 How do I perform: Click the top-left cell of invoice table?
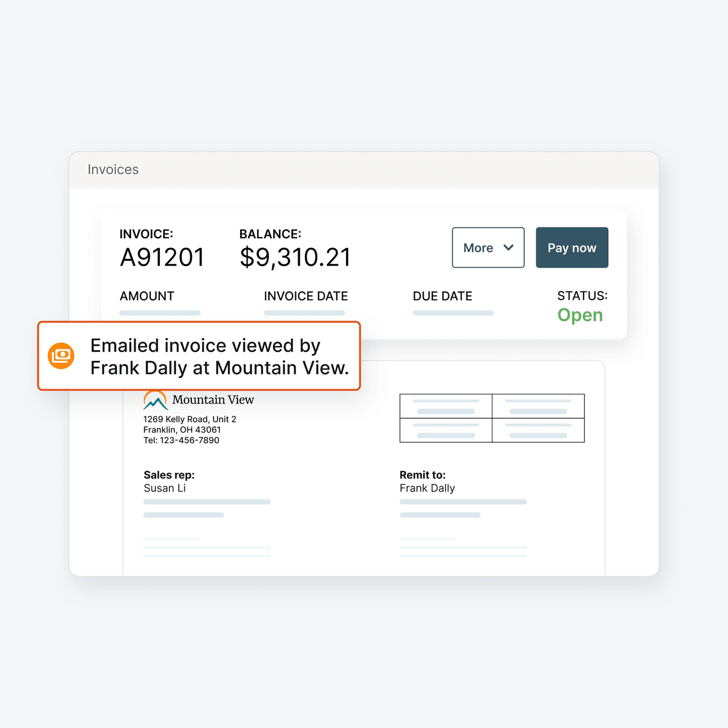point(446,406)
